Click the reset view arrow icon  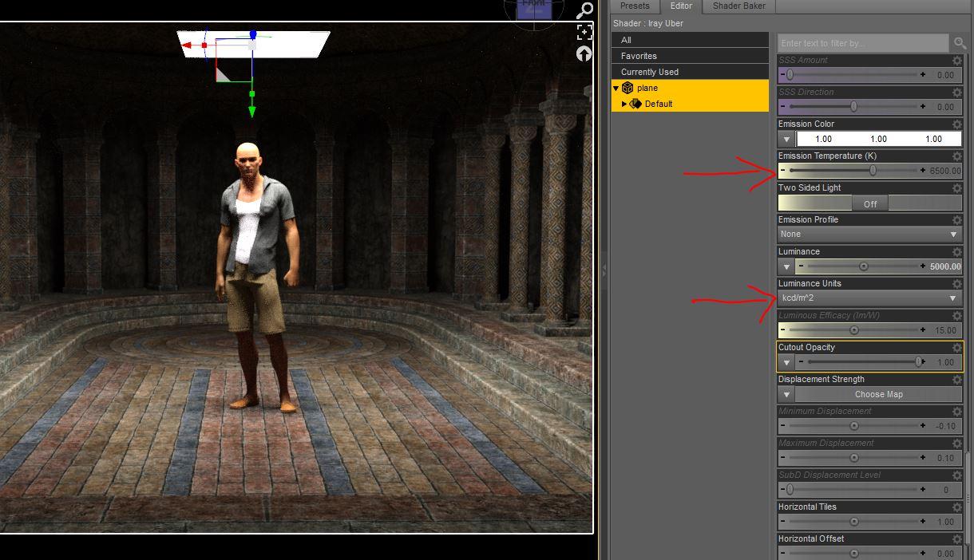tap(584, 53)
